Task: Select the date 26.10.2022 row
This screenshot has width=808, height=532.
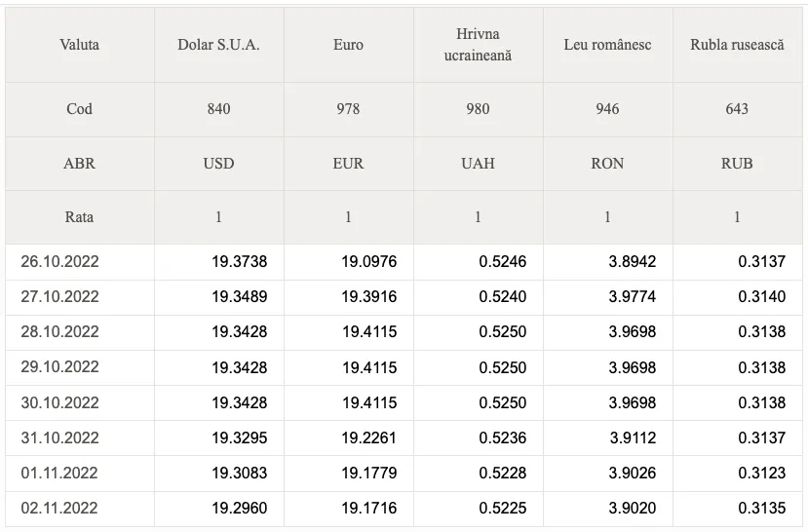Action: (404, 262)
